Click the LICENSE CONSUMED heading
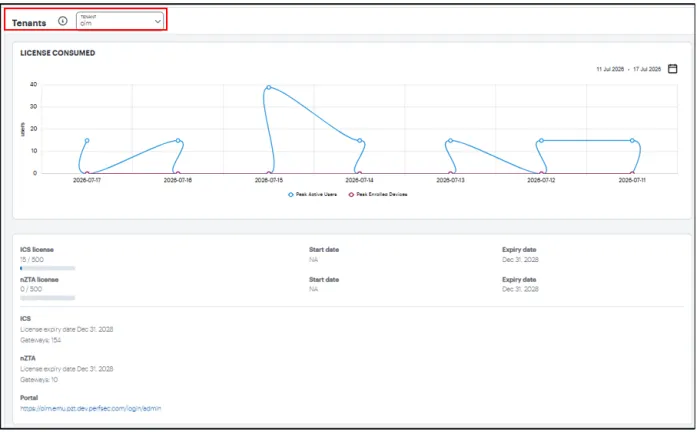The height and width of the screenshot is (432, 697). pyautogui.click(x=58, y=53)
